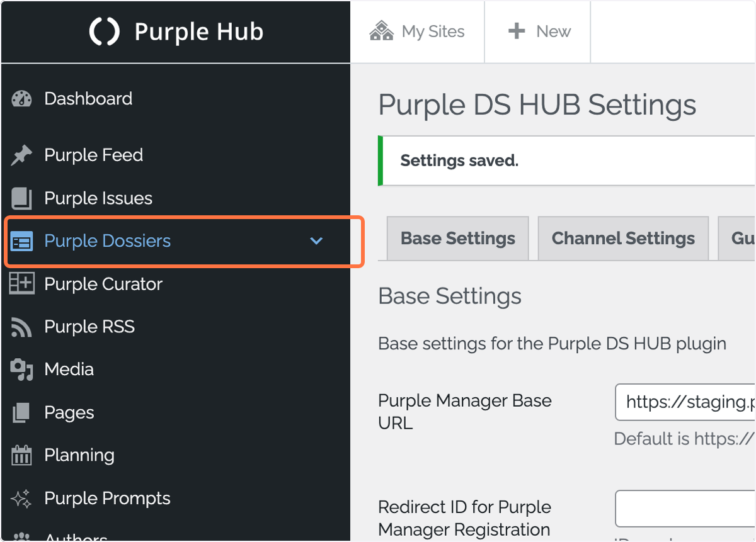Click the Purple Feed pin icon

click(21, 155)
